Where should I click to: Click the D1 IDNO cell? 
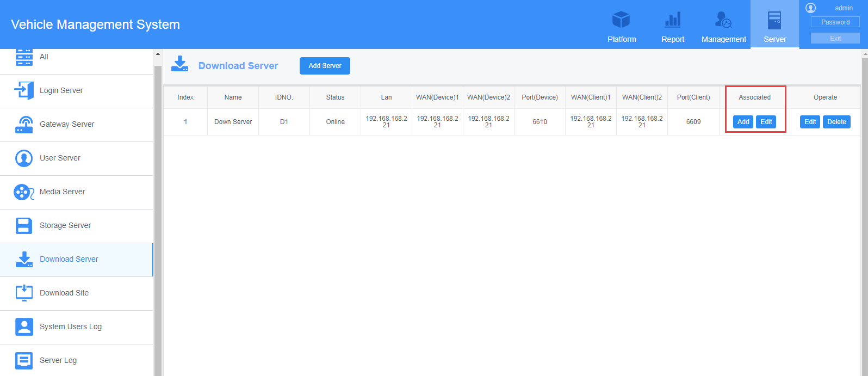[284, 122]
